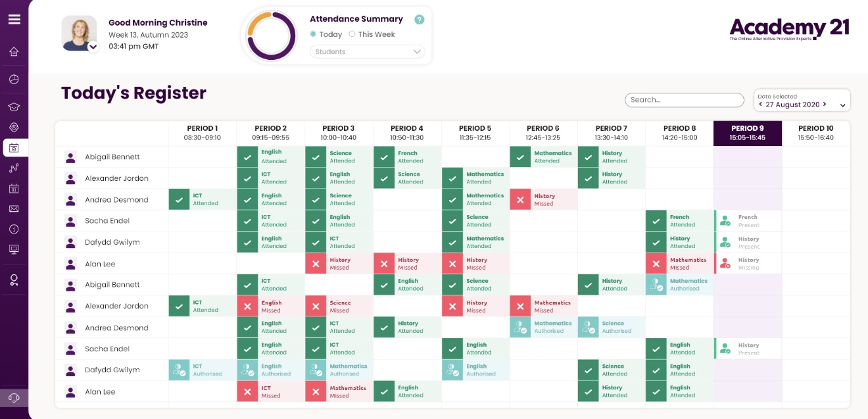Go to the Home sidebar icon
The image size is (868, 419).
click(14, 51)
